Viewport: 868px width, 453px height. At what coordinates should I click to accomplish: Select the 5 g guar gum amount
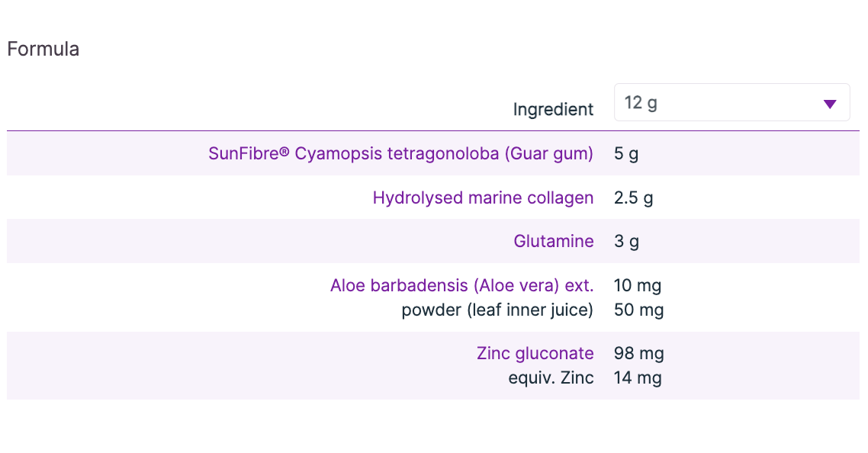tap(626, 154)
